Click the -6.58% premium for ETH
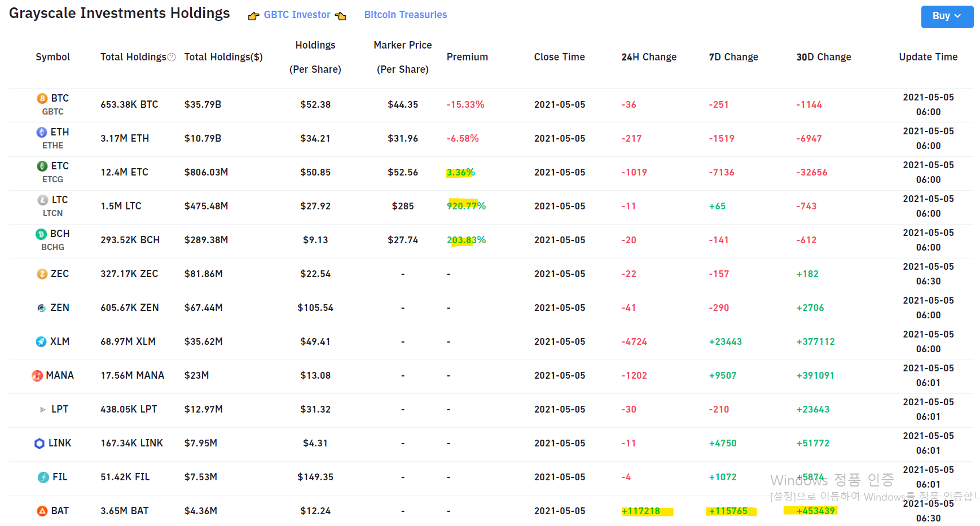The width and height of the screenshot is (980, 526). (463, 138)
